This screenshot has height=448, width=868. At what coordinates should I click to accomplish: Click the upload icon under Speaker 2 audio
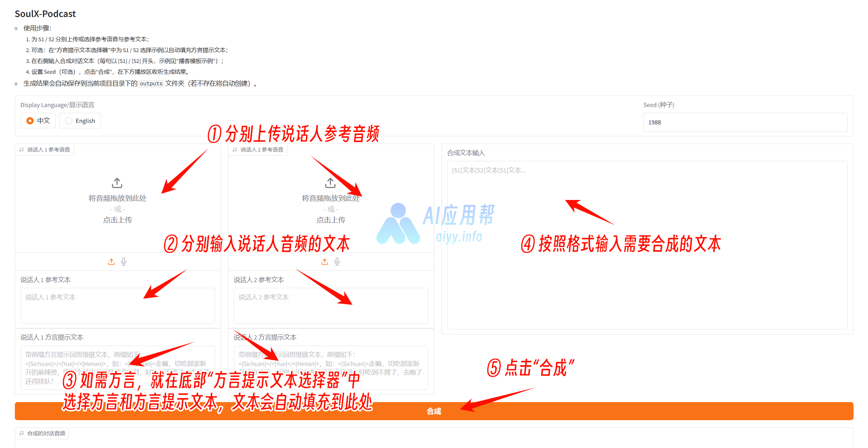pyautogui.click(x=325, y=261)
